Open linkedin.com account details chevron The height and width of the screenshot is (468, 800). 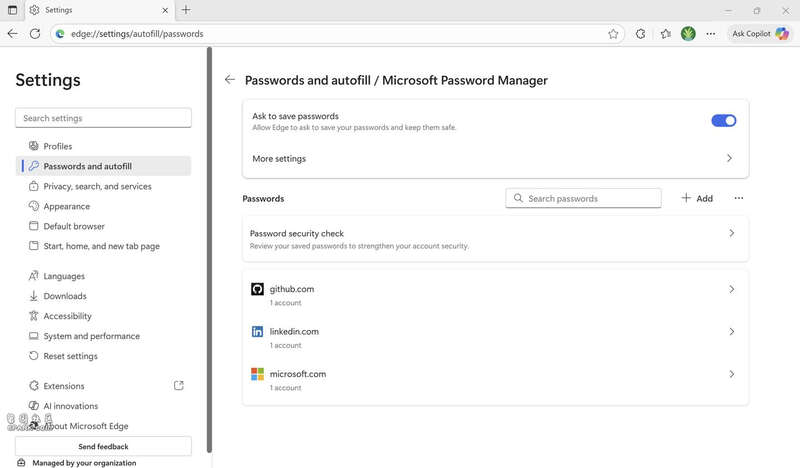[x=731, y=332]
